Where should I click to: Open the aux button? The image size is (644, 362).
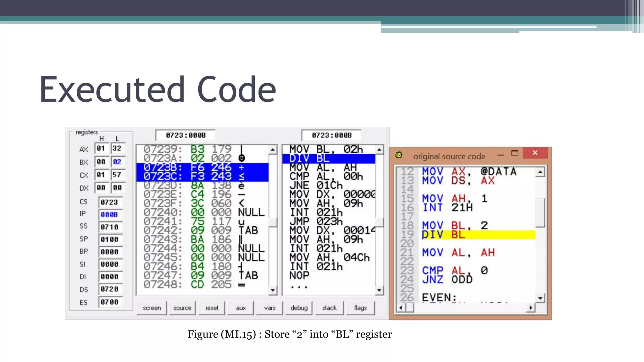pyautogui.click(x=241, y=308)
